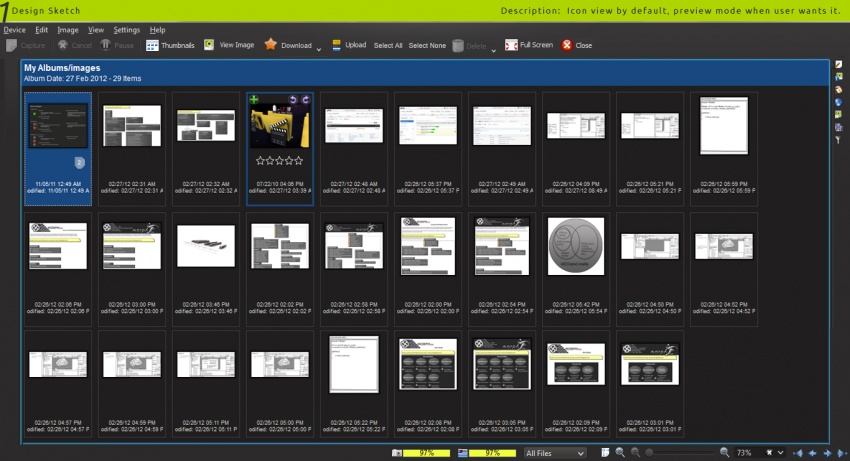Click the zoom-in magnifier in status bar
Image resolution: width=850 pixels, height=461 pixels.
(724, 453)
